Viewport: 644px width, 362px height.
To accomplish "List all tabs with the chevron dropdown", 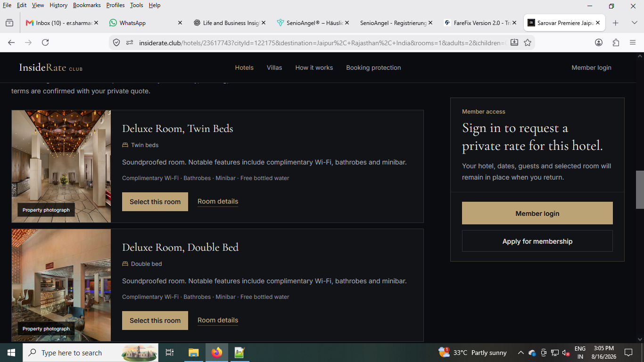I will click(x=634, y=23).
